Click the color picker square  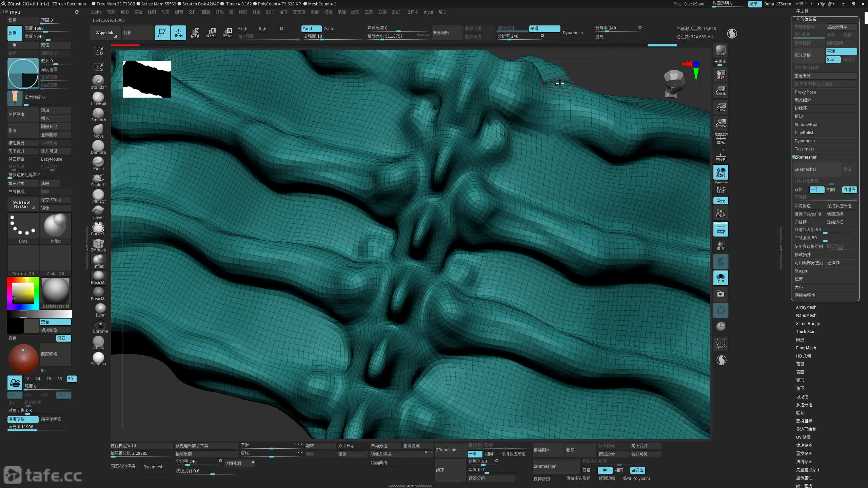(x=23, y=293)
